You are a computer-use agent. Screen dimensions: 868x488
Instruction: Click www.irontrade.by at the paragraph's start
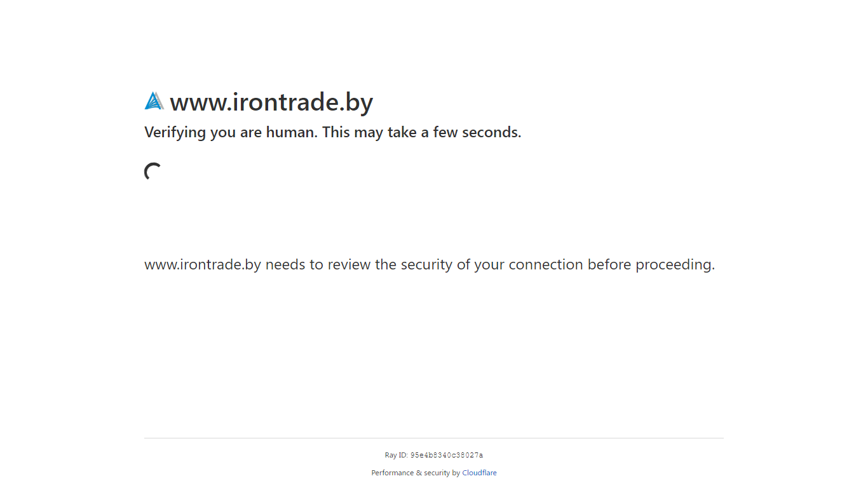[203, 265]
